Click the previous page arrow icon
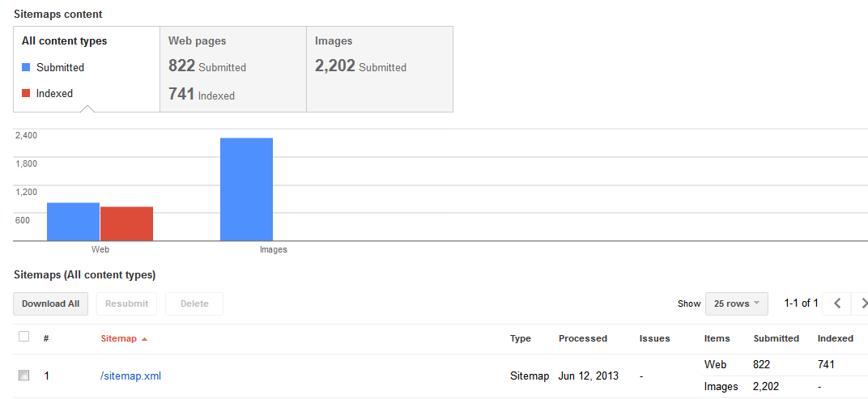Screen dimensions: 868x399 click(x=837, y=303)
